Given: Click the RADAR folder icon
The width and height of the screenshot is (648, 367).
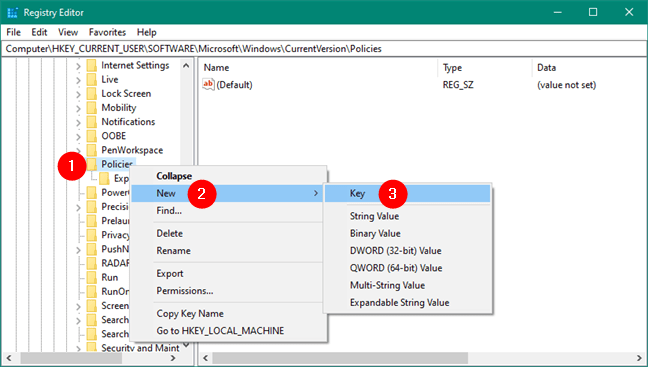Looking at the screenshot, I should (x=92, y=263).
